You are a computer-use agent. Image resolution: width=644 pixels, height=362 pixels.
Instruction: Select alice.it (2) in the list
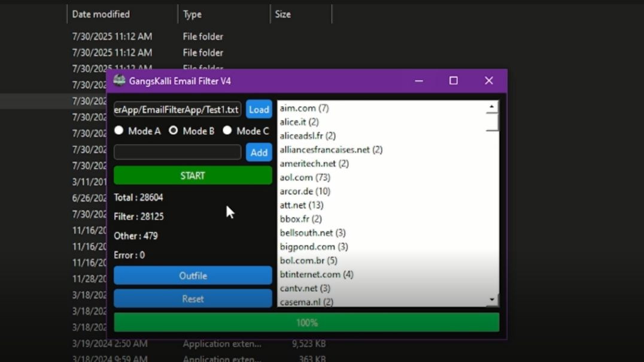click(x=299, y=122)
